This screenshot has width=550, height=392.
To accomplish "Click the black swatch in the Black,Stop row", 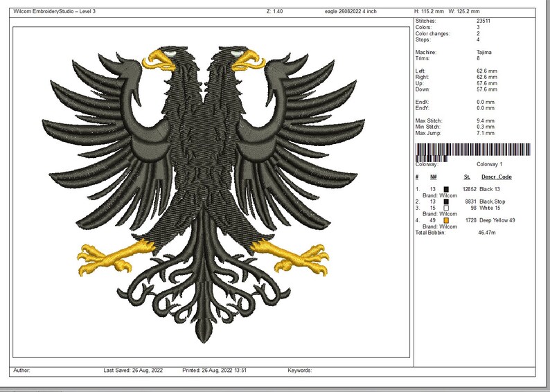I will tap(446, 202).
